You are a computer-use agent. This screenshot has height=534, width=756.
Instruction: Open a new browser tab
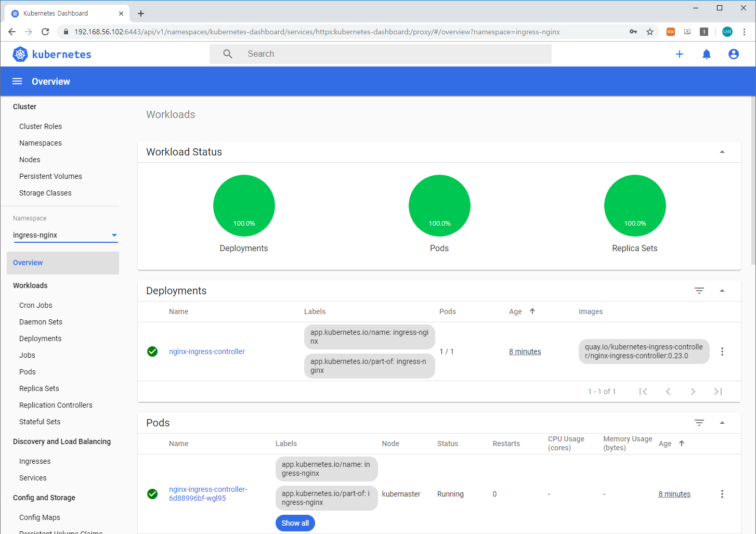click(x=141, y=14)
